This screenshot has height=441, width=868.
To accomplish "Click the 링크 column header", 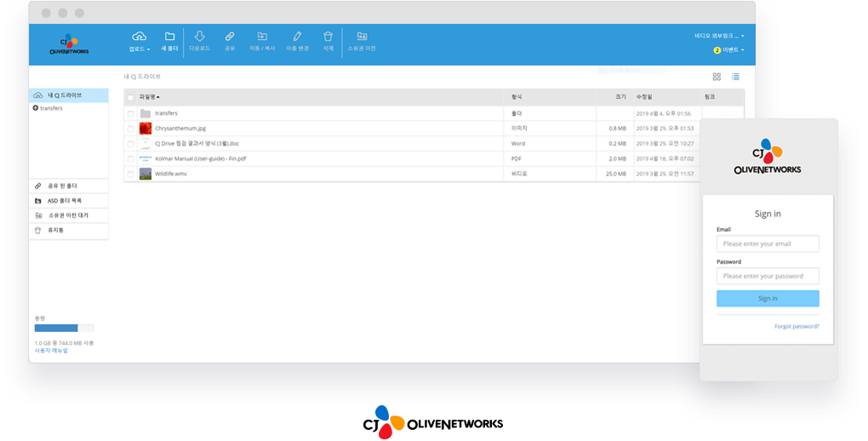I will click(710, 97).
